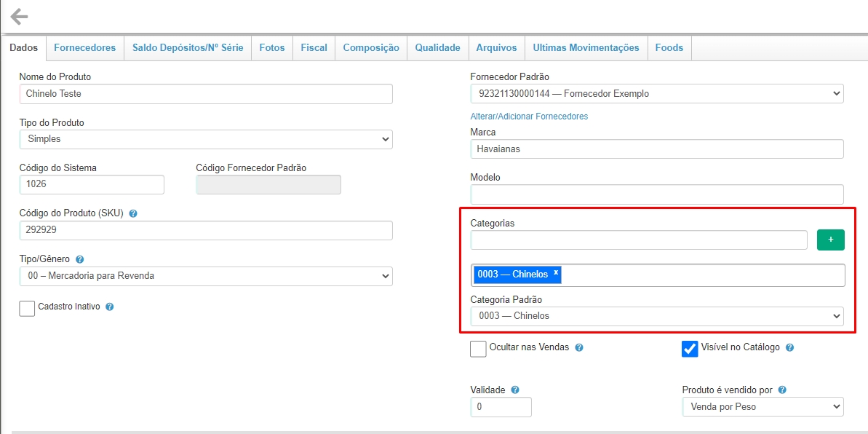Viewport: 868px width, 434px height.
Task: Click help icon beside Validade label
Action: pos(515,390)
